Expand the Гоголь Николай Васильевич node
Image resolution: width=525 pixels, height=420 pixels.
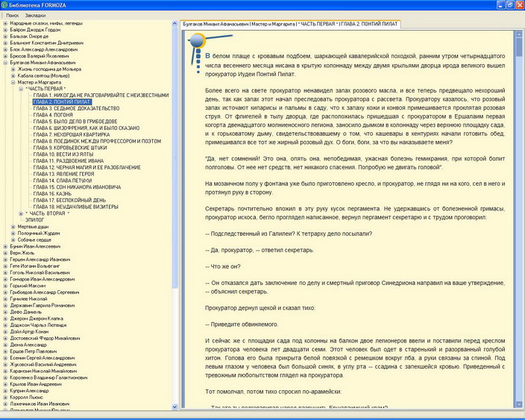[5, 272]
